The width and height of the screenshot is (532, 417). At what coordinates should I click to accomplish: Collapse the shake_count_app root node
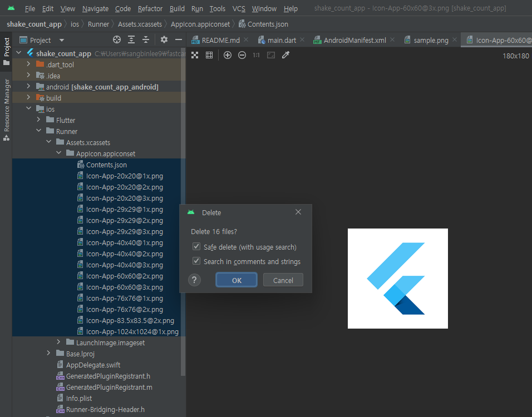(19, 53)
